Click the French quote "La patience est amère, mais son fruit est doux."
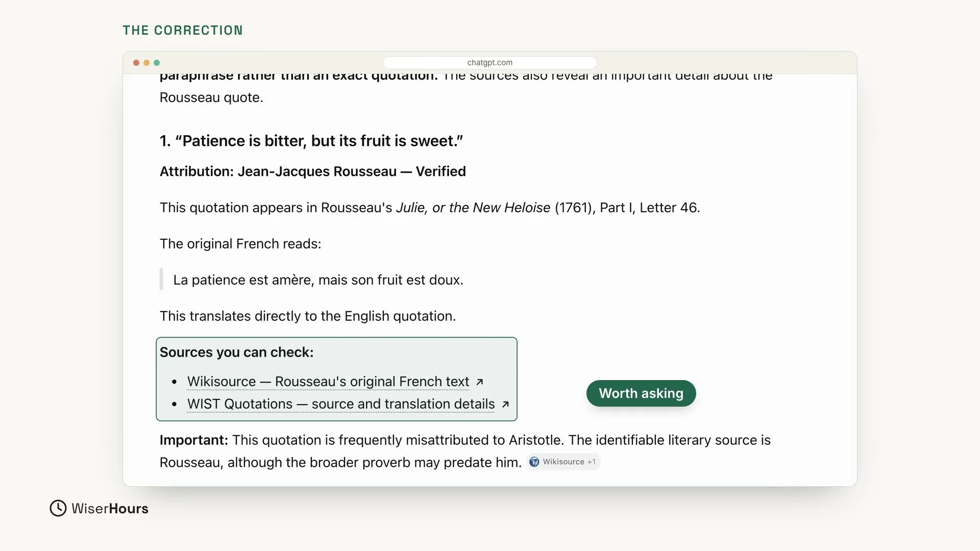Image resolution: width=980 pixels, height=551 pixels. tap(318, 280)
